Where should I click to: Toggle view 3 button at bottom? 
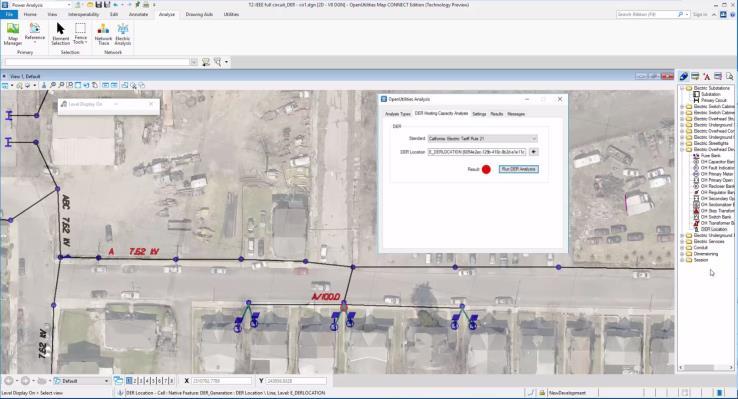coord(141,381)
